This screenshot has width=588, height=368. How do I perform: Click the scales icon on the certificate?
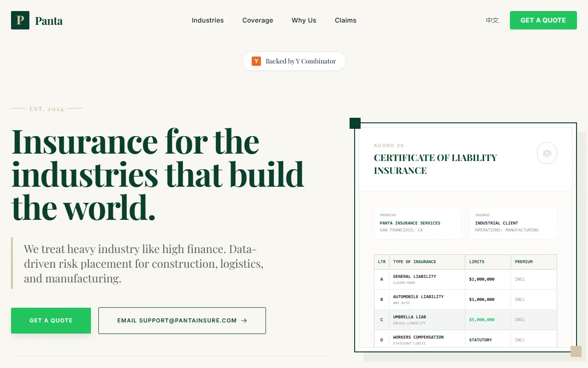coord(547,154)
